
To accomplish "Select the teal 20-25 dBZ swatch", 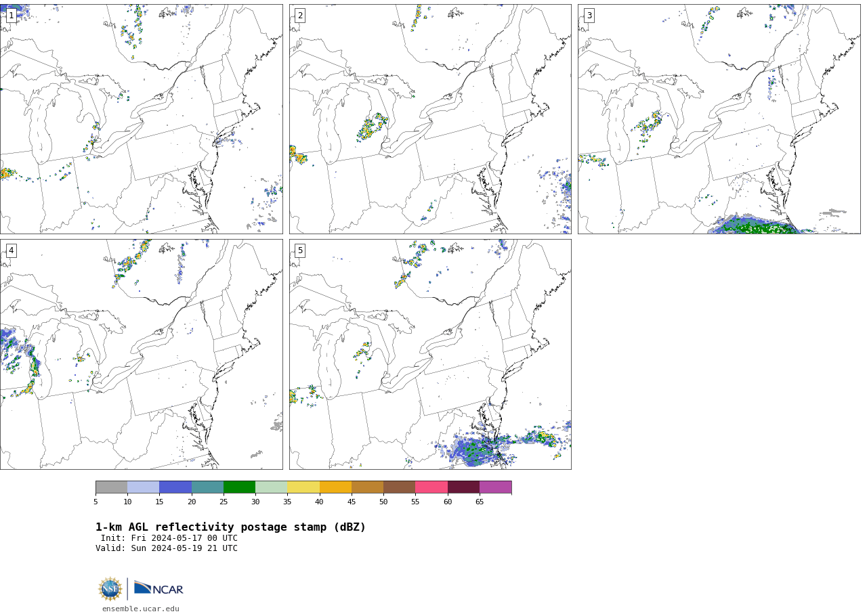I will coord(207,487).
